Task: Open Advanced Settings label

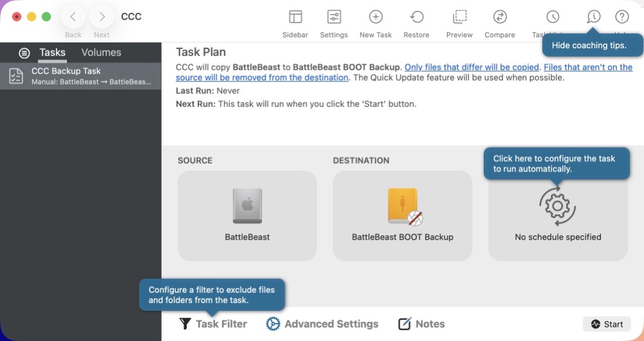Action: 332,324
